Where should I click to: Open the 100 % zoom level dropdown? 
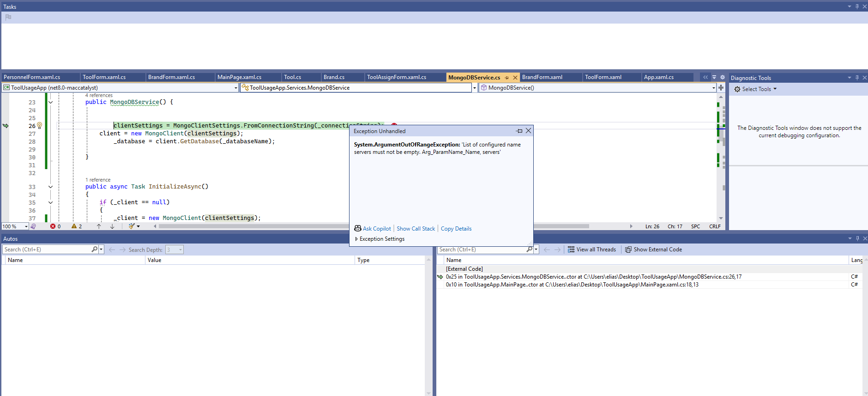[26, 226]
